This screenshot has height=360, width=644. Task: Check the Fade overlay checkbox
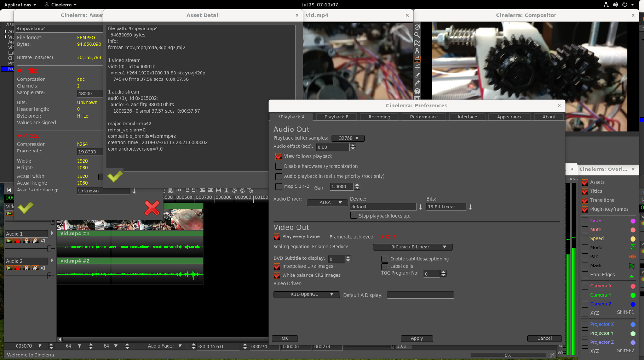click(585, 221)
